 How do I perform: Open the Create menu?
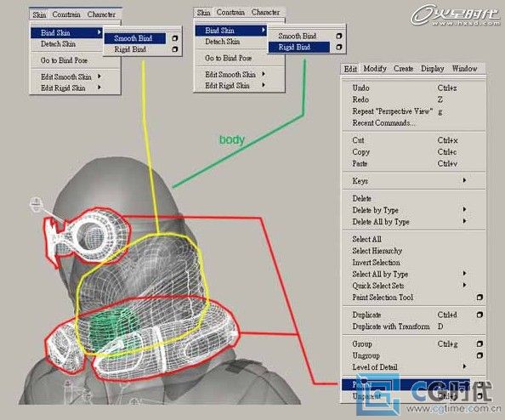403,69
